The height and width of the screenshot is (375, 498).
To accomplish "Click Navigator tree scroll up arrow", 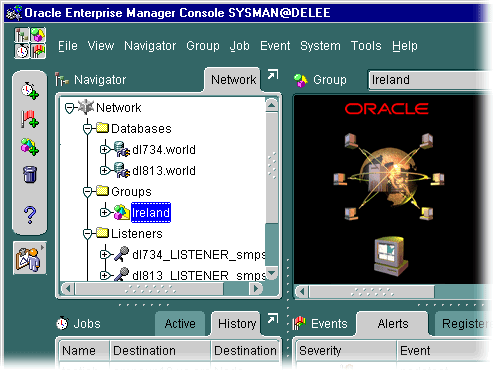I will (x=272, y=105).
